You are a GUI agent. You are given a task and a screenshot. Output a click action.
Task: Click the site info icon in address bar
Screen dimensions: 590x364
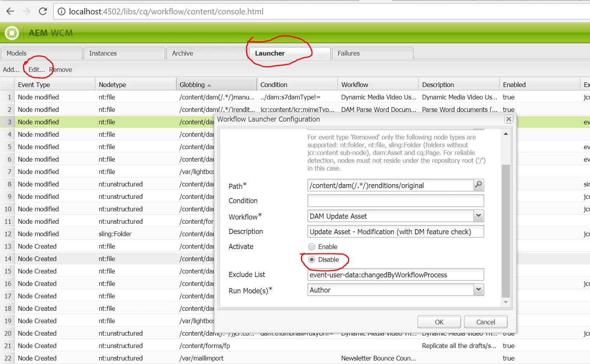pos(61,12)
